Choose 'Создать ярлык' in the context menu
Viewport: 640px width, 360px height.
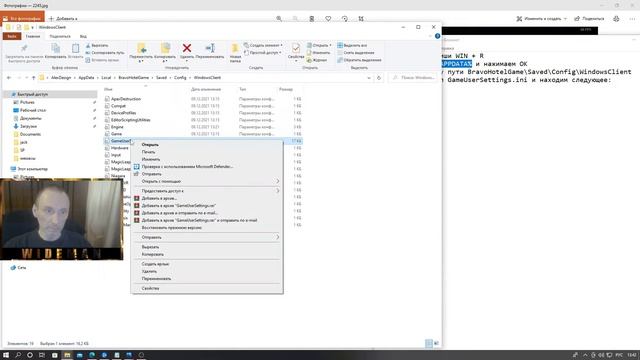(x=155, y=264)
